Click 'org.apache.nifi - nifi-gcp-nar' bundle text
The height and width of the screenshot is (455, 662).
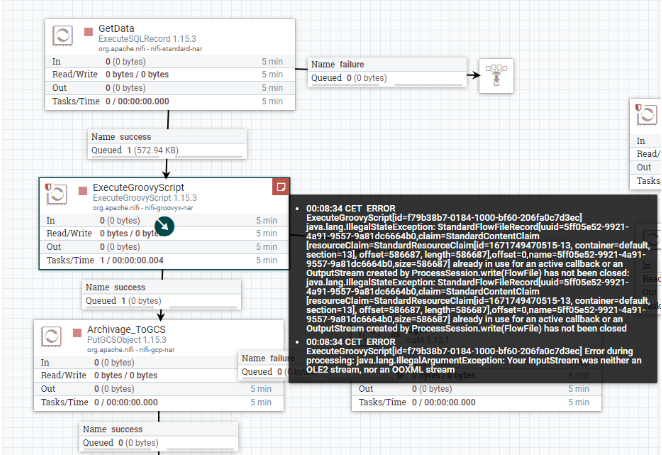point(131,349)
